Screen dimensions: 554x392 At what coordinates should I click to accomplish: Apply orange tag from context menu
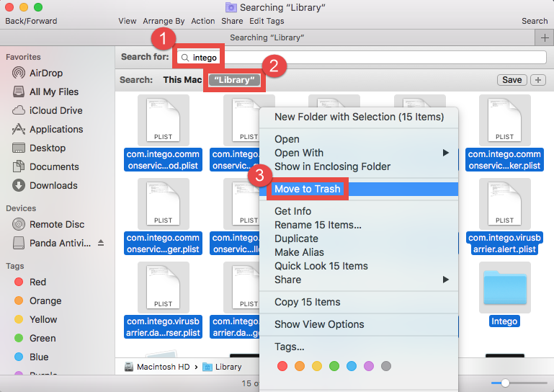300,366
